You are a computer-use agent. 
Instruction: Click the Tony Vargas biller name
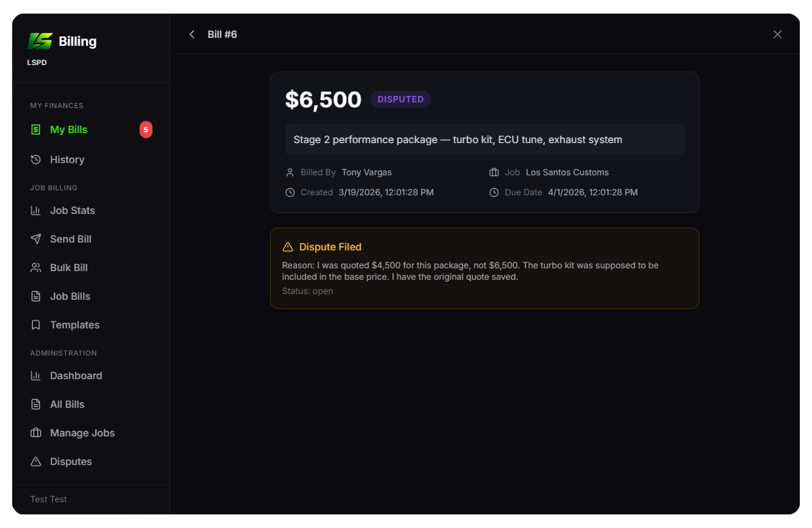click(367, 172)
